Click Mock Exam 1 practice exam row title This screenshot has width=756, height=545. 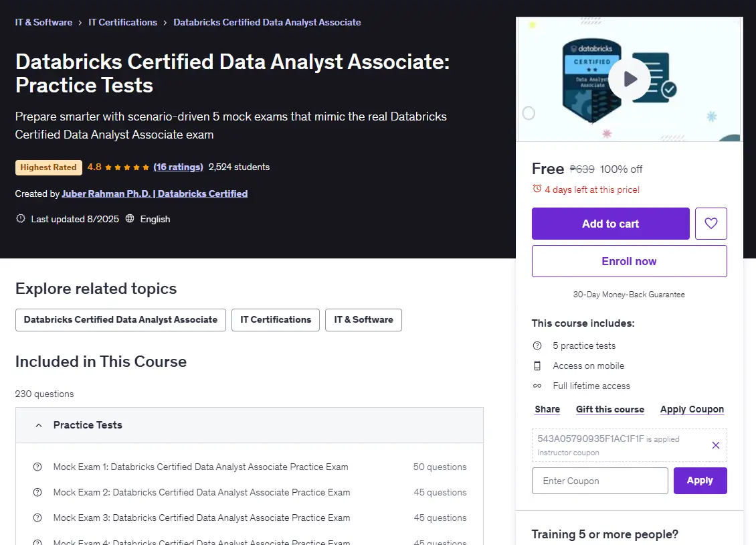[x=201, y=467]
